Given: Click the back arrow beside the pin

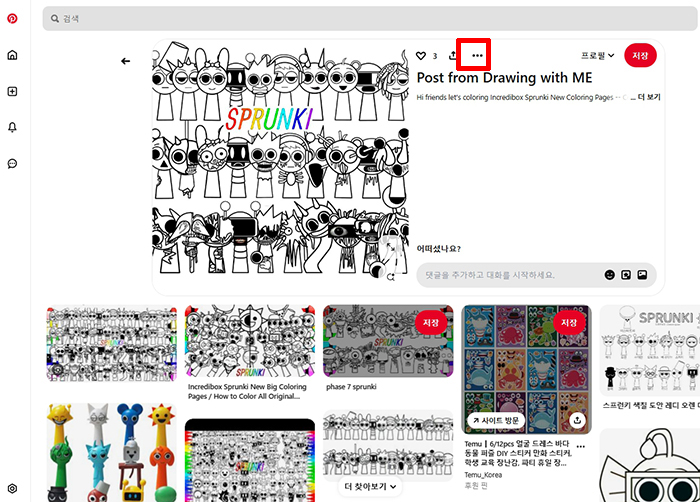Looking at the screenshot, I should point(125,61).
